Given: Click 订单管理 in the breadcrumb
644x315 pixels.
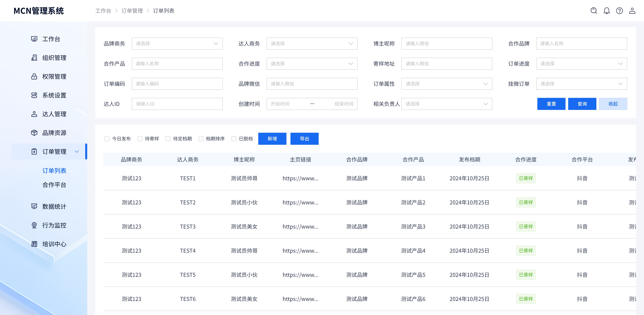Looking at the screenshot, I should point(132,11).
